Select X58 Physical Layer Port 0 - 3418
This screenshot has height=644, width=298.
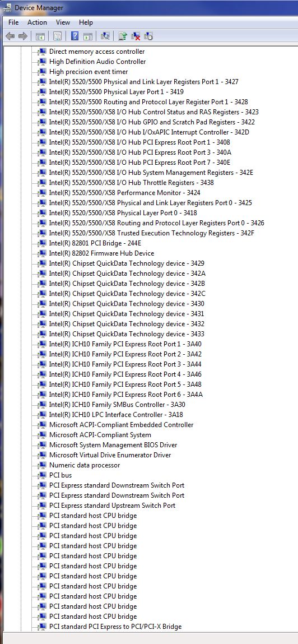[x=123, y=213]
